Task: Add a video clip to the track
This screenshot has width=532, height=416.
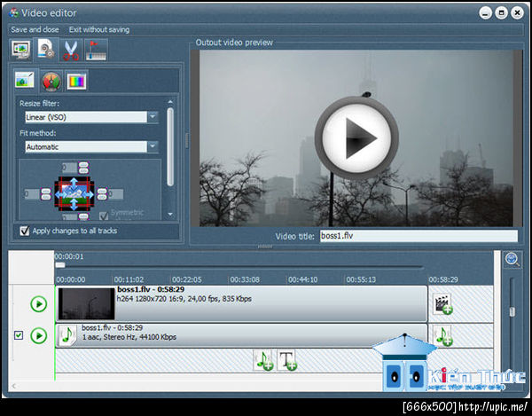Action: point(443,303)
